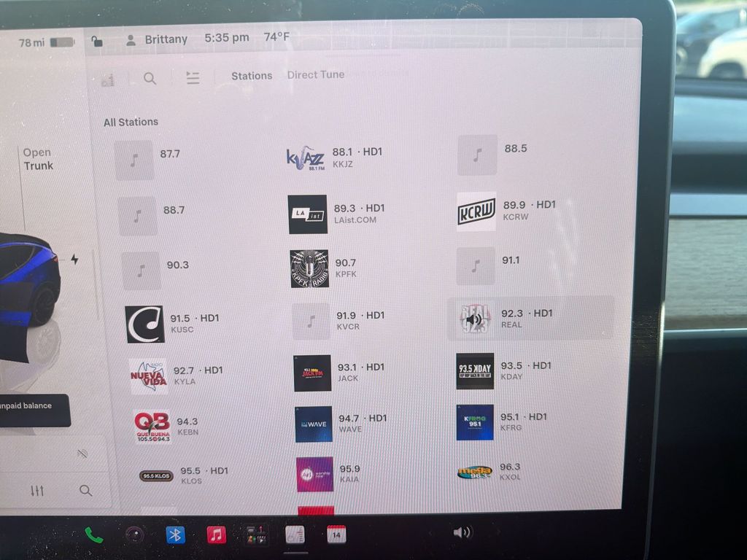Image resolution: width=747 pixels, height=560 pixels.
Task: Open the Toybox app icon in dock
Action: [x=257, y=535]
